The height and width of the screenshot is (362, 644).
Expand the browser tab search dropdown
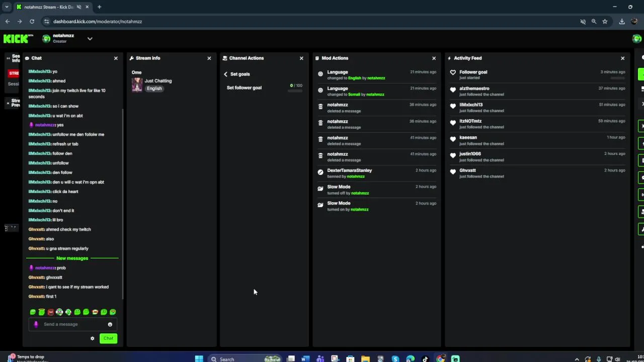[x=7, y=7]
